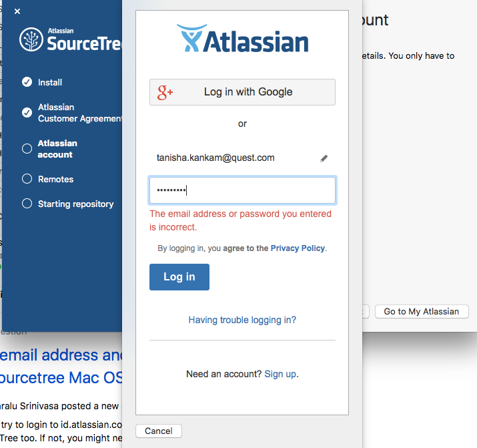Screen dimensions: 477x448
Task: Click the SourceTree logo icon
Action: click(31, 39)
